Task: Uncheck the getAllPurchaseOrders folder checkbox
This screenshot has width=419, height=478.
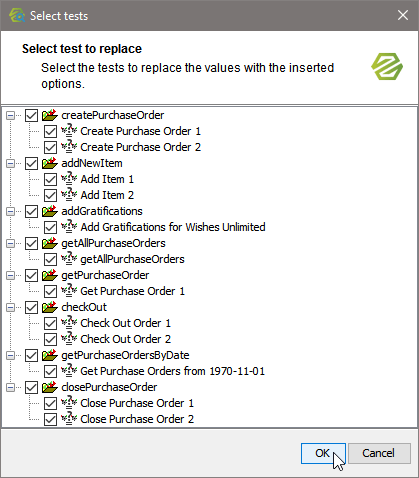Action: pyautogui.click(x=32, y=243)
